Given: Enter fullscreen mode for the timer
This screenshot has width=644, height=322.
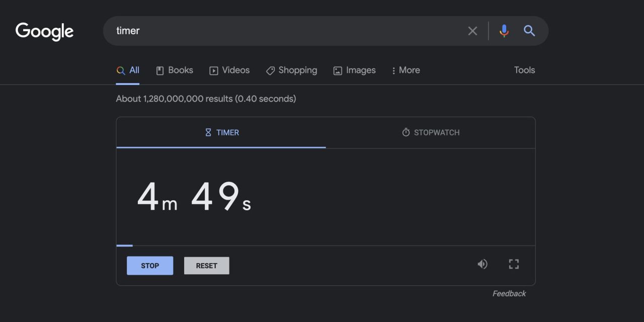Looking at the screenshot, I should [x=513, y=264].
